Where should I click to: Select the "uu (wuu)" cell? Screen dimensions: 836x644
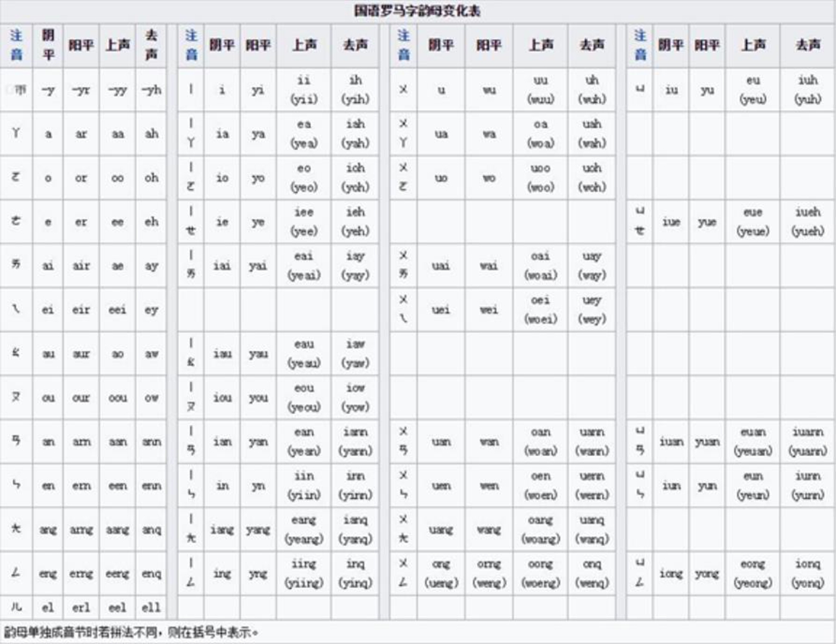coord(540,90)
